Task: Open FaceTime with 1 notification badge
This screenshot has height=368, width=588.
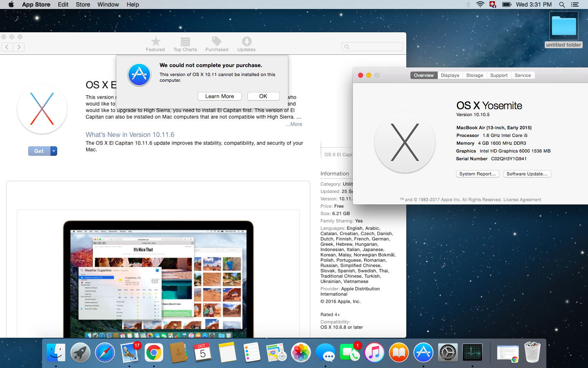Action: 350,352
